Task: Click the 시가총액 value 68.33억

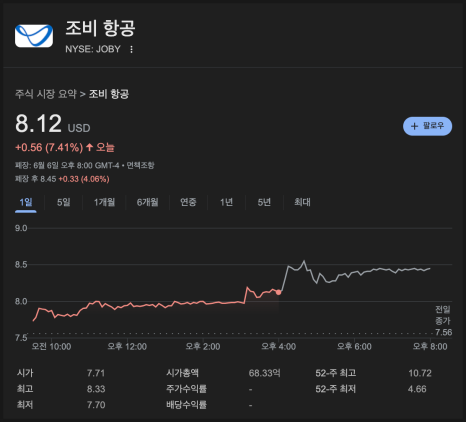Action: (264, 373)
